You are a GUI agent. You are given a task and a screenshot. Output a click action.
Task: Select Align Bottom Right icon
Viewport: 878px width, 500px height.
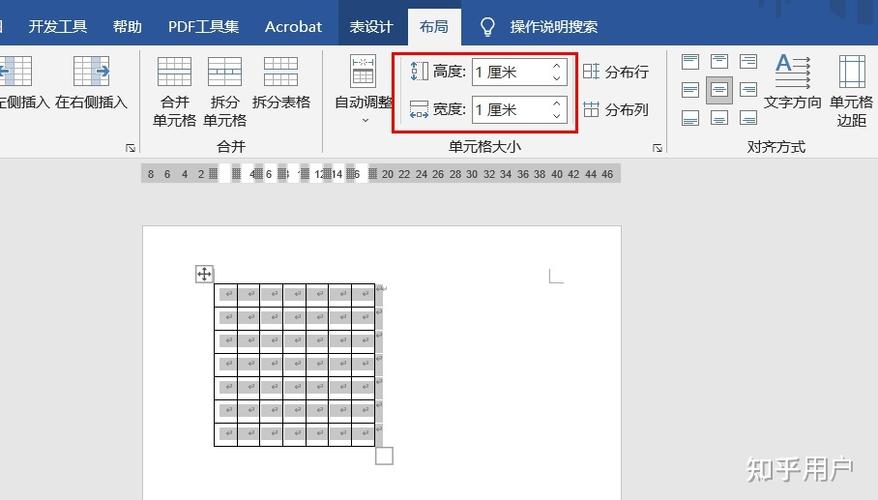tap(748, 118)
